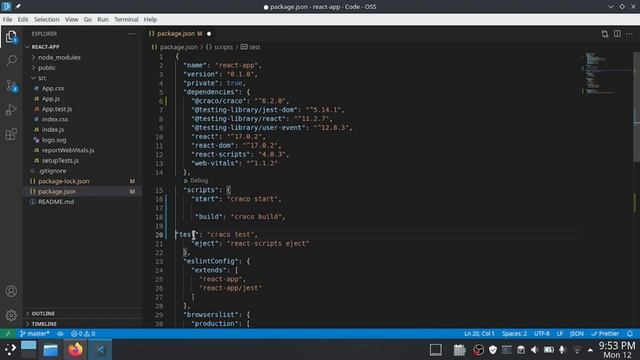Open the Explorer view in activity bar

tap(11, 37)
